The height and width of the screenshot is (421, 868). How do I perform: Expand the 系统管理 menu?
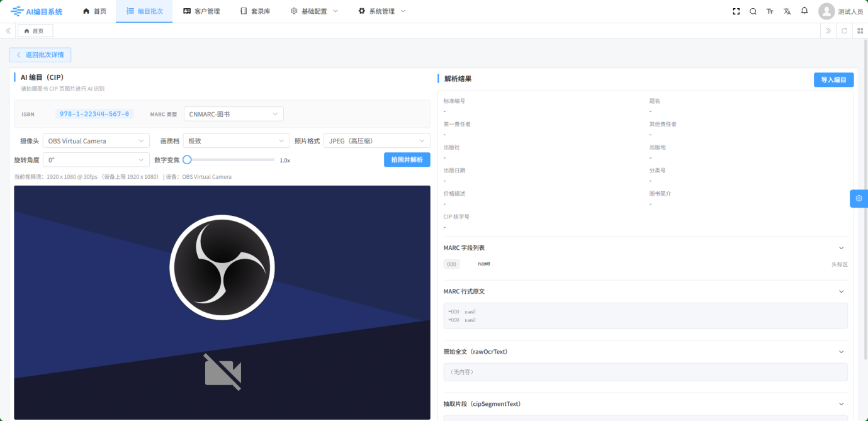click(381, 11)
